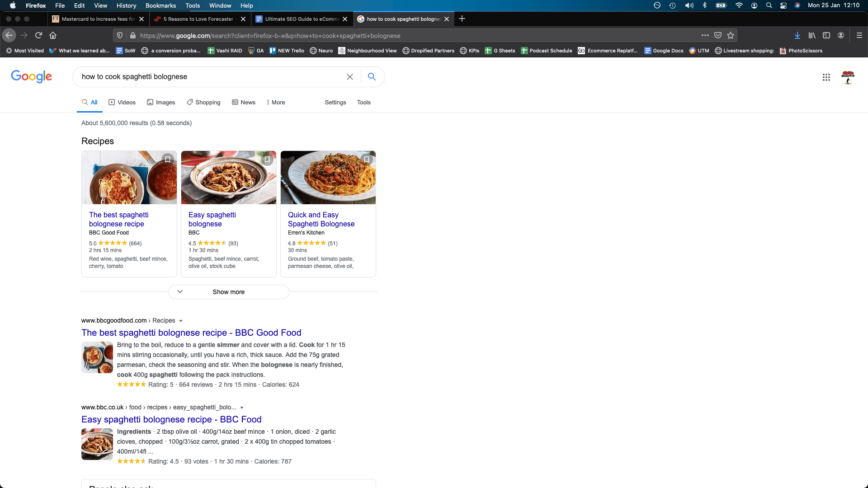Open the Firefox History menu
Image resolution: width=868 pixels, height=488 pixels.
tap(126, 5)
